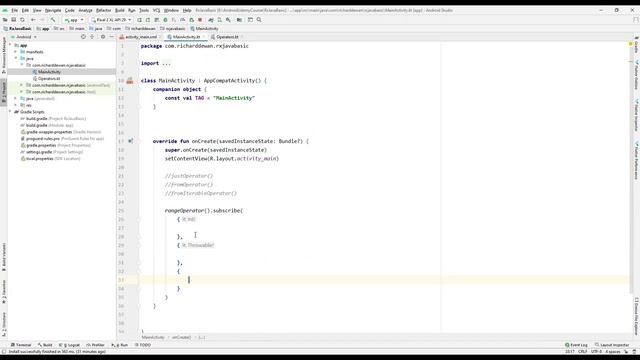640x360 pixels.
Task: Open proguard-rules.pro file
Action: pyautogui.click(x=62, y=138)
